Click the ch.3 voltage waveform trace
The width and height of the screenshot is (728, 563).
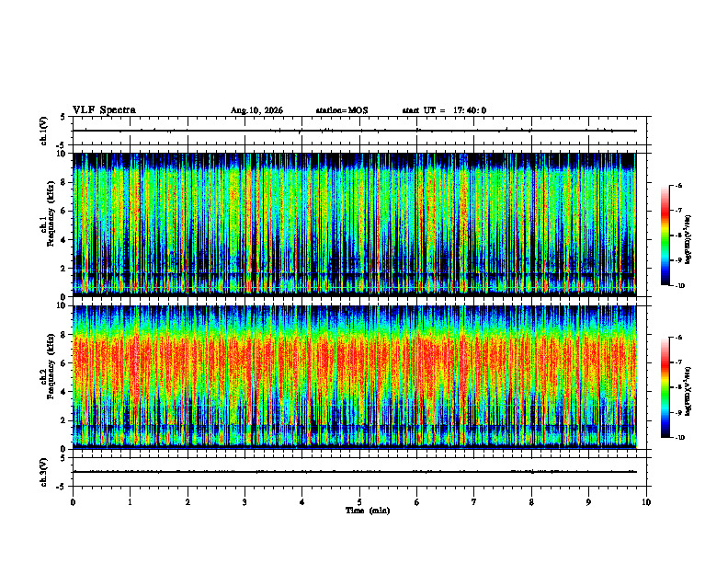point(355,472)
